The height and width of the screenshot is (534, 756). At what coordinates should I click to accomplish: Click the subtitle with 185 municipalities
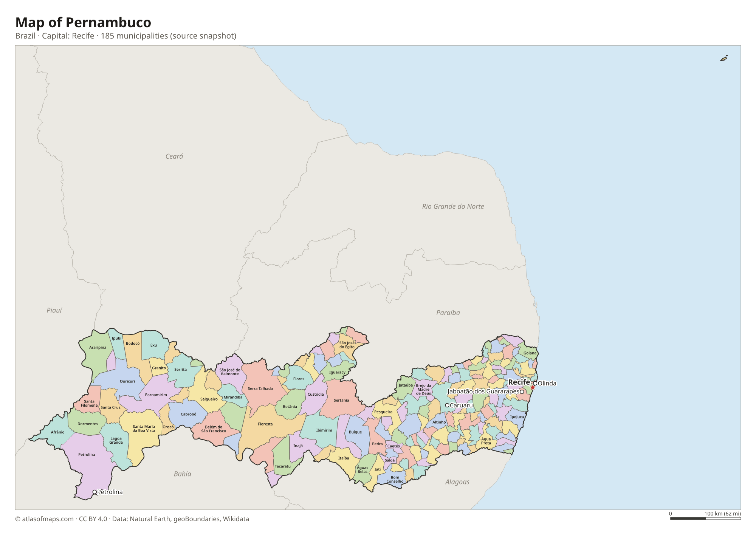[x=126, y=36]
